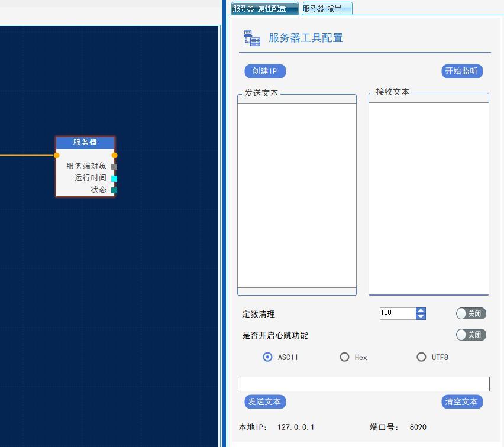Click the cyan output port beside 运行时间
The height and width of the screenshot is (447, 504).
click(114, 178)
